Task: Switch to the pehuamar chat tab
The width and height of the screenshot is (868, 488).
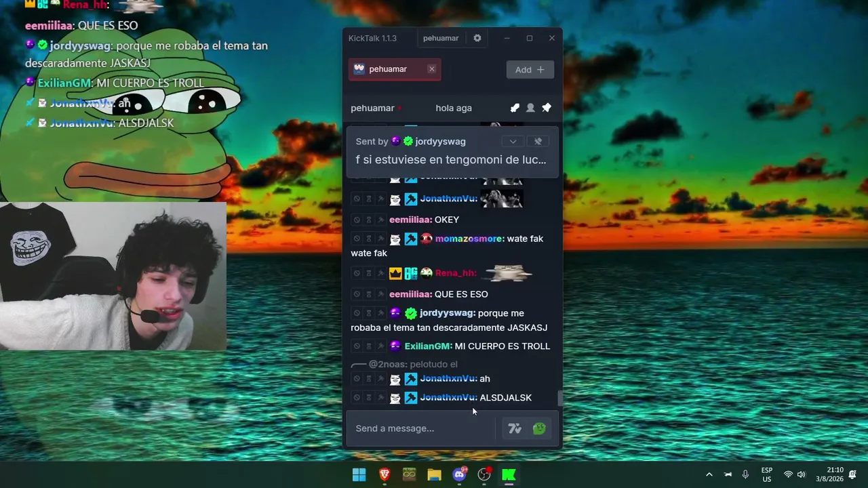Action: (x=395, y=69)
